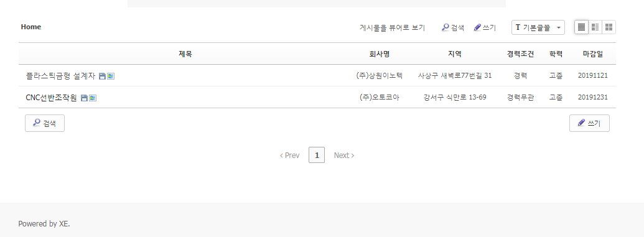Viewport: 644px width, 237px height.
Task: Click magnifier 검색 link in top toolbar
Action: (x=453, y=27)
